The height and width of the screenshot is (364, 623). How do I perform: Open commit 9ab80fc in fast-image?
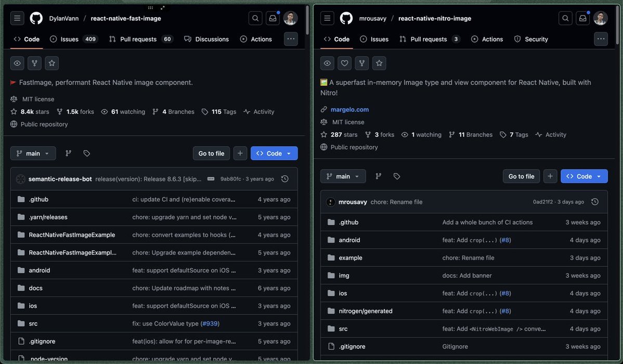[230, 179]
